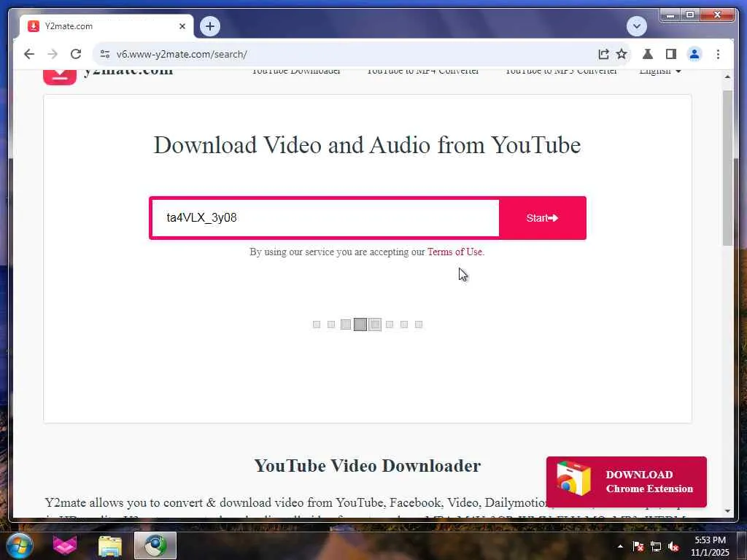
Task: Open YouTube to MP3 Converter nav link
Action: 561,71
